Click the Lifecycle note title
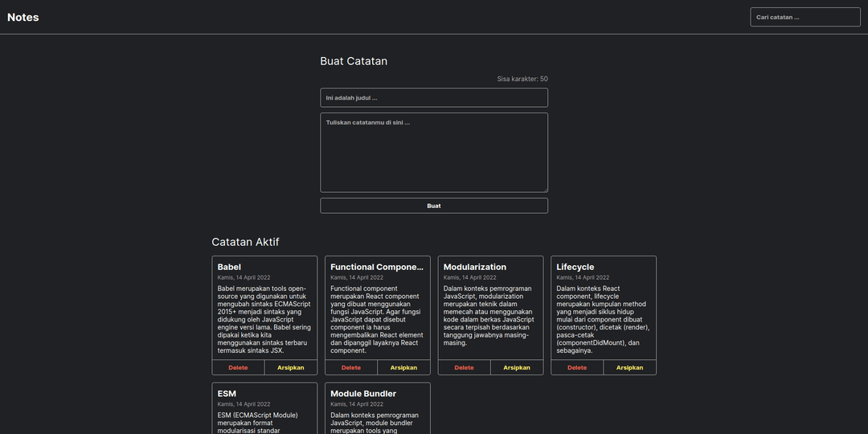Image resolution: width=868 pixels, height=434 pixels. pos(575,267)
